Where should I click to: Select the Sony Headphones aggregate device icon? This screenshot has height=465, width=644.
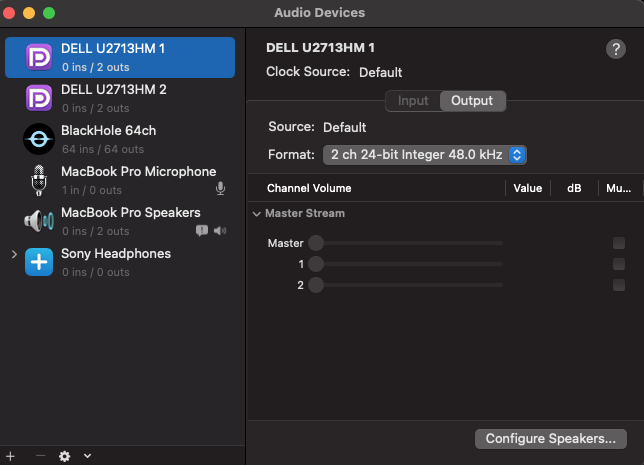click(39, 262)
